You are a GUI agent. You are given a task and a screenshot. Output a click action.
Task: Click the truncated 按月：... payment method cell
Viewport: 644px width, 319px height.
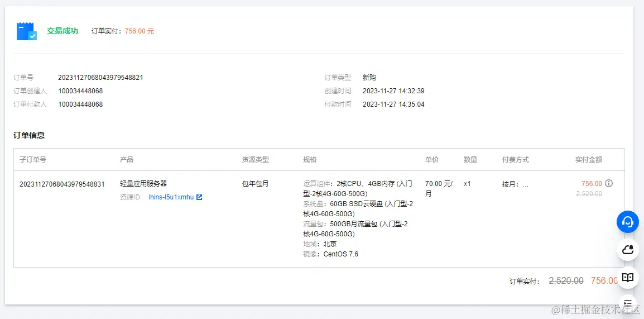(x=515, y=184)
